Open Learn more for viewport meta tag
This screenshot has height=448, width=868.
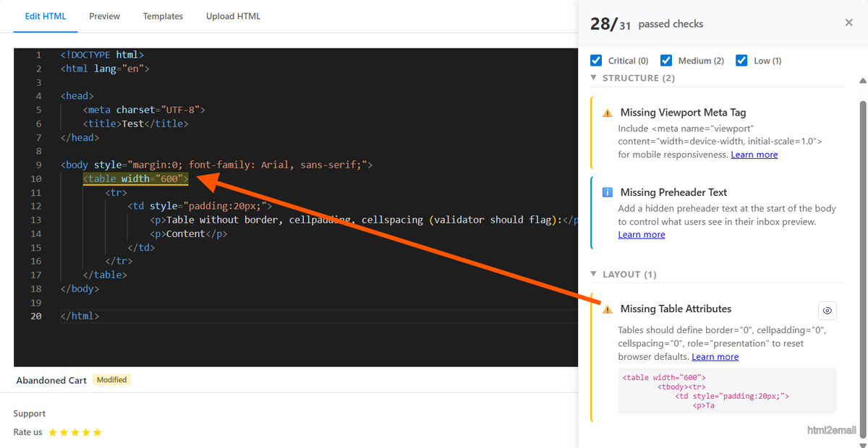pyautogui.click(x=754, y=154)
